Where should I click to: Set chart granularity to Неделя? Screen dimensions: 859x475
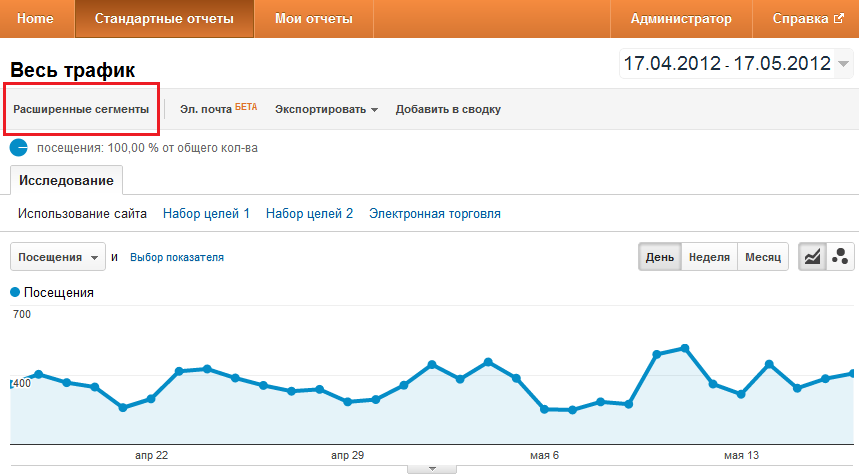click(709, 257)
